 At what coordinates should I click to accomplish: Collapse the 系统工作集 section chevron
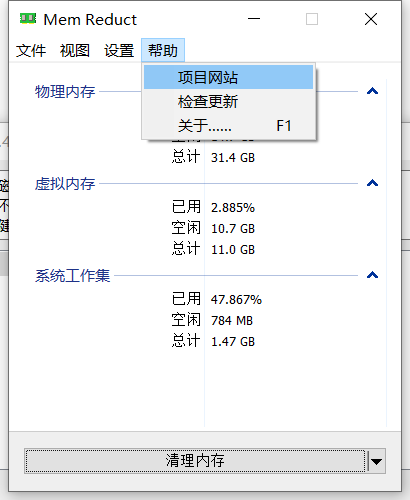pos(372,275)
